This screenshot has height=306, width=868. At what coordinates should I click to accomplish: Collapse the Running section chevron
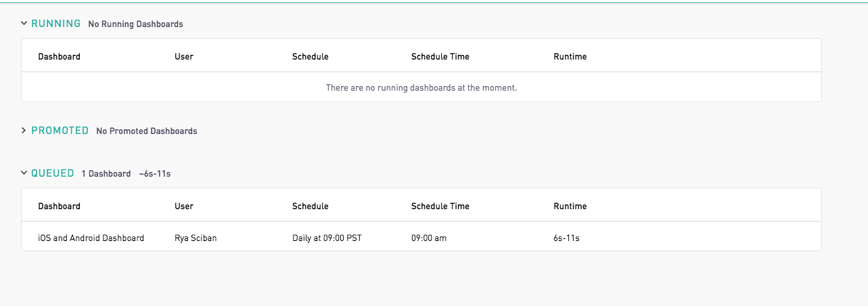[x=24, y=24]
